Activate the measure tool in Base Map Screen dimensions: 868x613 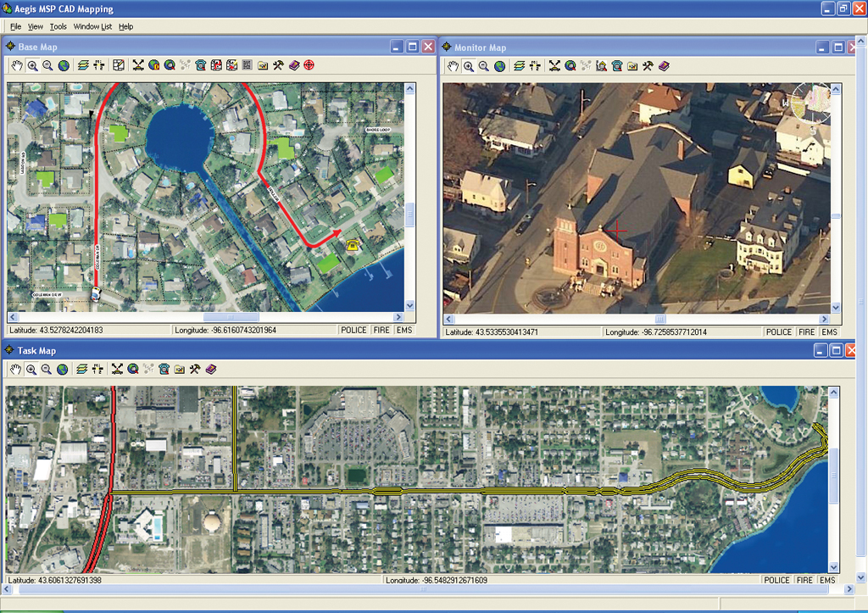pos(137,65)
